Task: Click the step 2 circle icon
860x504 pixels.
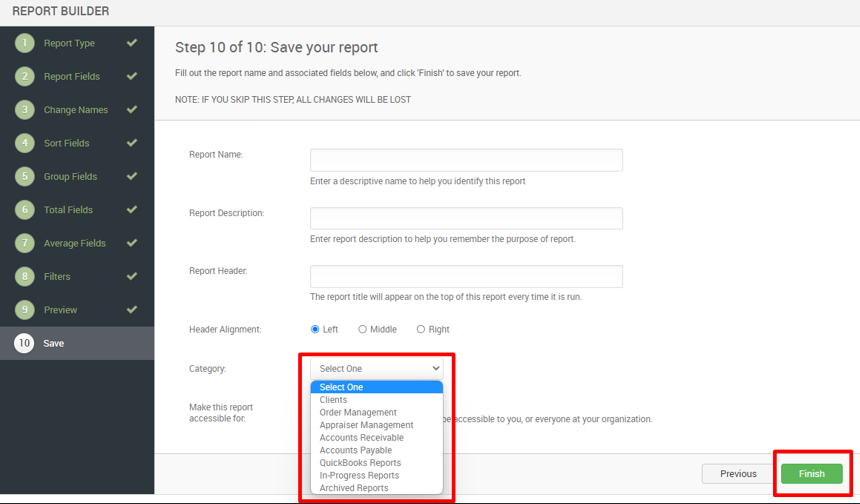Action: click(x=25, y=76)
